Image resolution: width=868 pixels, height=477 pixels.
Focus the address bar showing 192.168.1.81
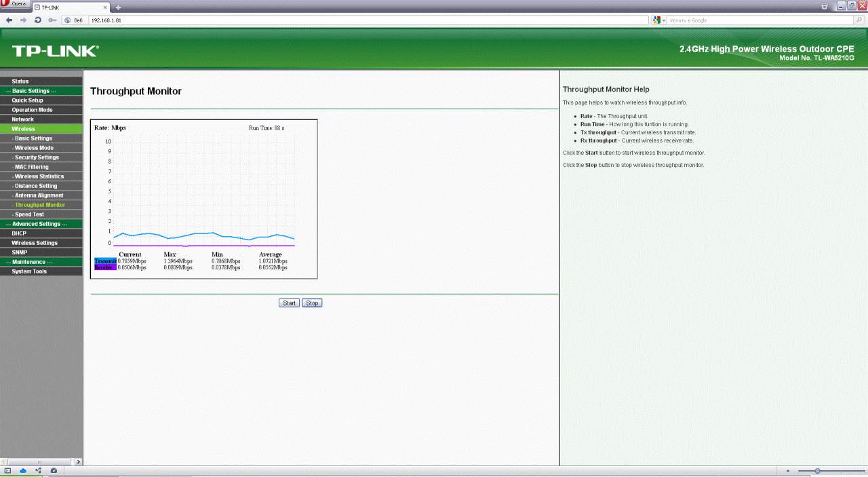pyautogui.click(x=368, y=20)
